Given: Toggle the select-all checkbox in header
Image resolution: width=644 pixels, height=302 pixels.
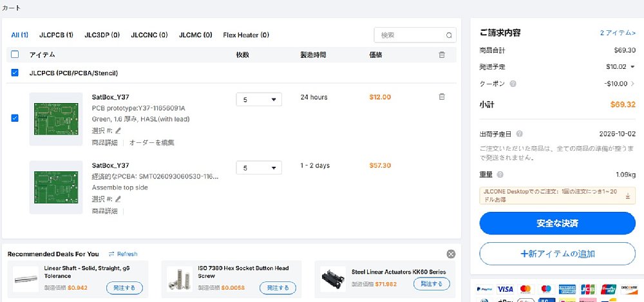Looking at the screenshot, I should pyautogui.click(x=15, y=54).
